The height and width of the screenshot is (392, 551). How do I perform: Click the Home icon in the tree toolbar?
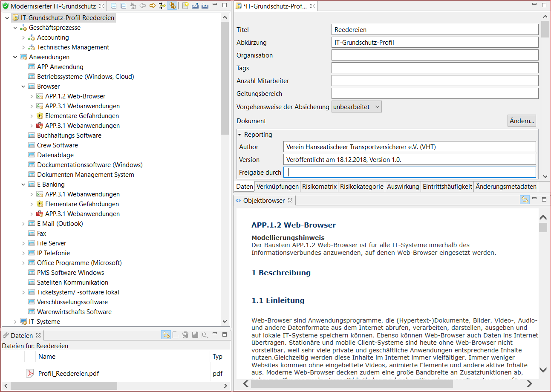(x=133, y=6)
